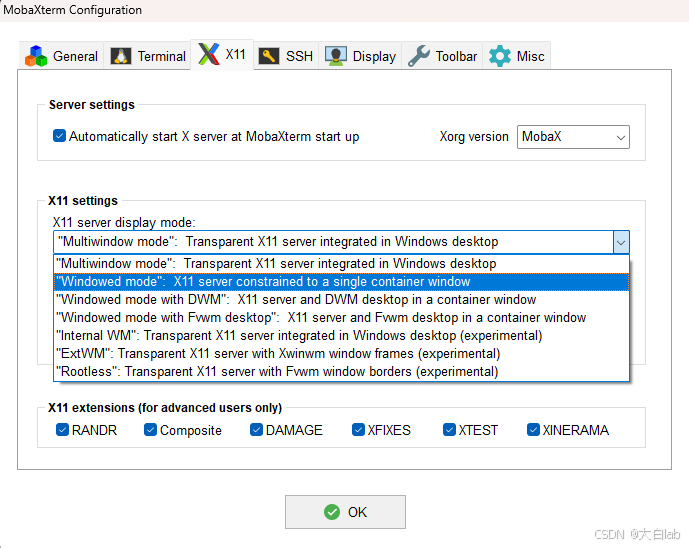Click the "Server settings" group title
Screen dimensions: 689x548
[92, 105]
